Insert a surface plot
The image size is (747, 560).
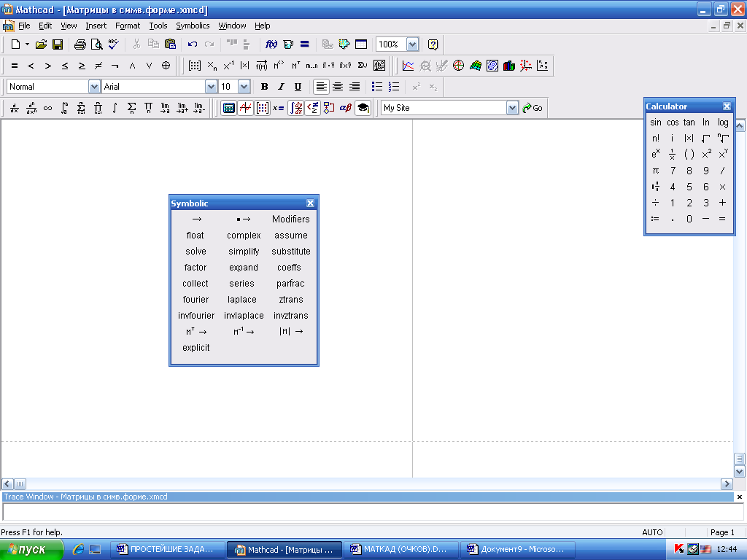tap(476, 66)
